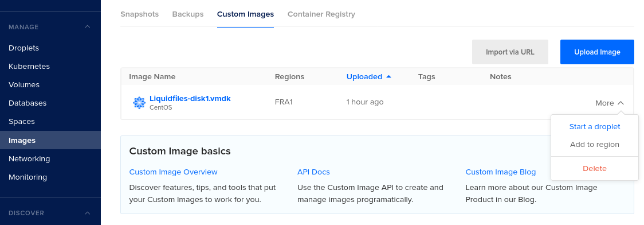Switch to the Snapshots tab
This screenshot has width=644, height=225.
point(140,14)
